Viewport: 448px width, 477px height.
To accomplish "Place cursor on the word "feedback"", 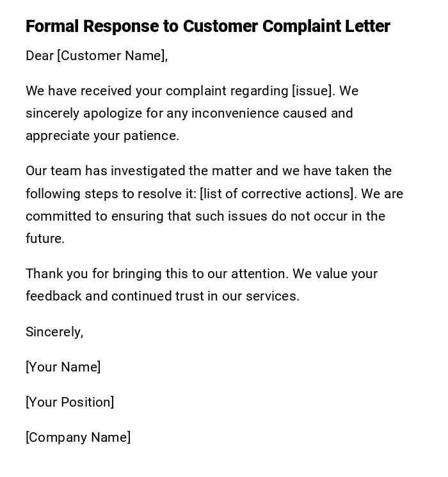I will (54, 296).
